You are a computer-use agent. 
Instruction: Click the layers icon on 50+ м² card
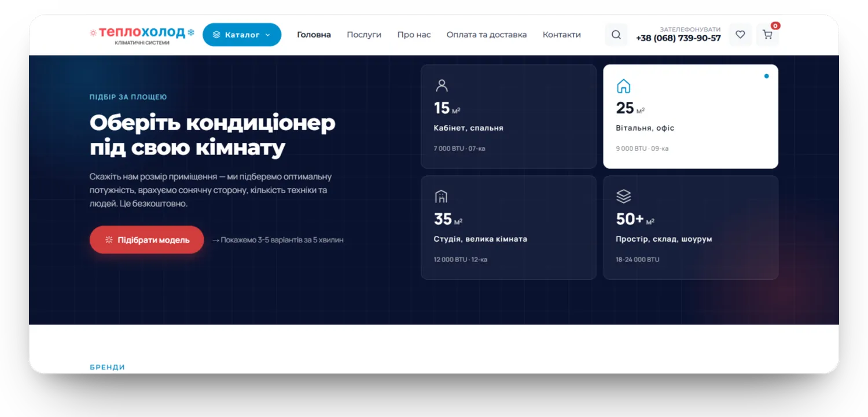(x=623, y=197)
